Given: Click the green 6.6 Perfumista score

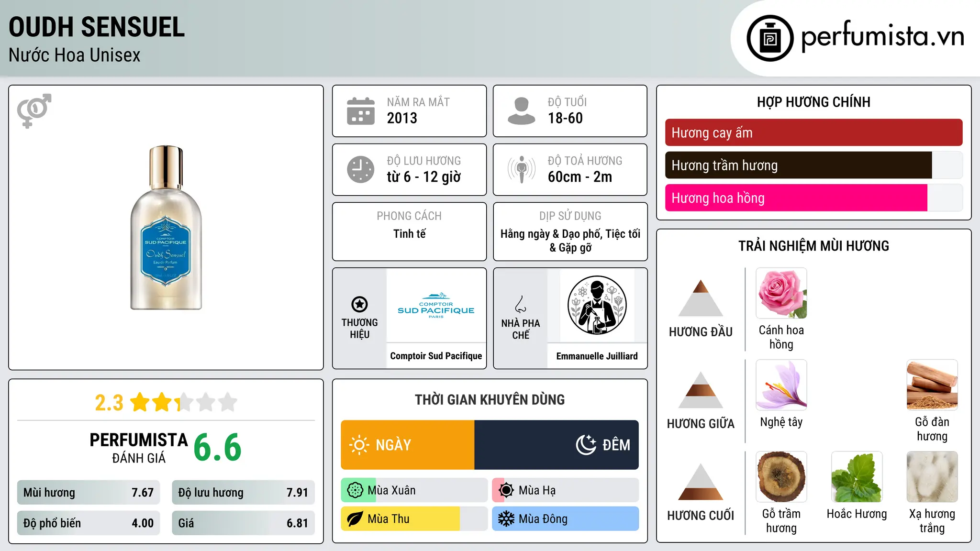Looking at the screenshot, I should tap(217, 448).
